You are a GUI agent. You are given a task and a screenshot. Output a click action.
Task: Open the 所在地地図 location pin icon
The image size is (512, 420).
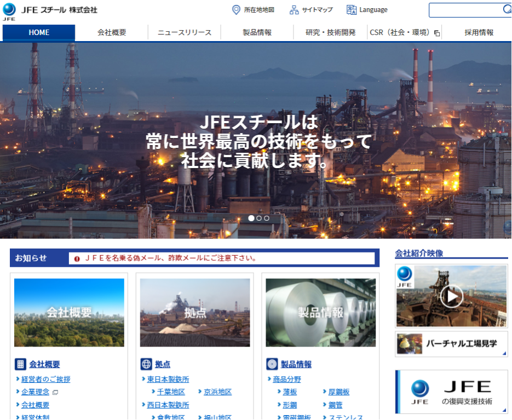click(236, 10)
